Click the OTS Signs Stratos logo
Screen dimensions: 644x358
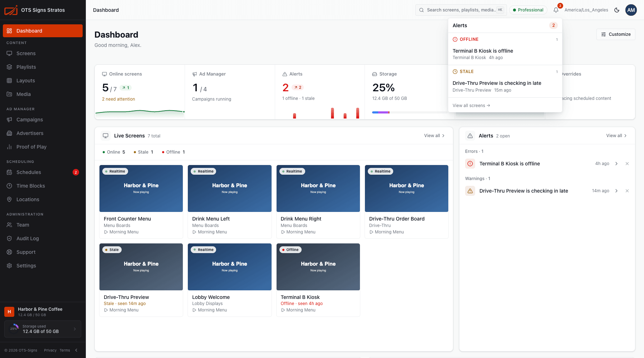35,10
